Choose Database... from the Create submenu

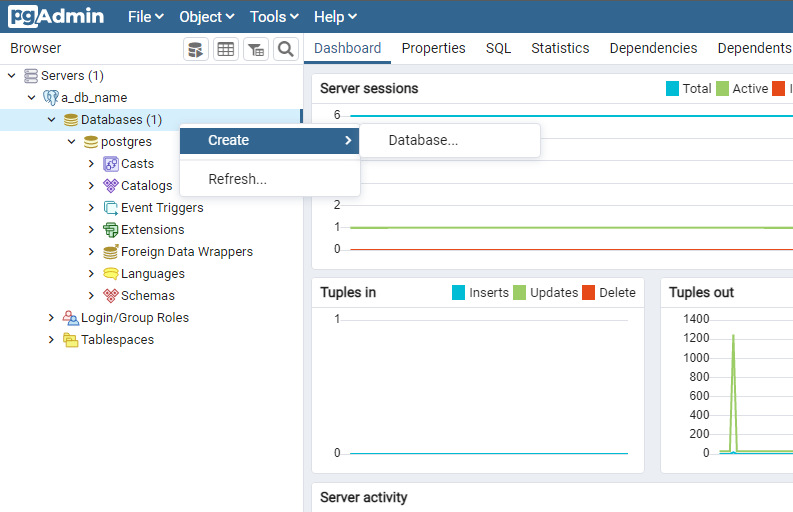(423, 140)
